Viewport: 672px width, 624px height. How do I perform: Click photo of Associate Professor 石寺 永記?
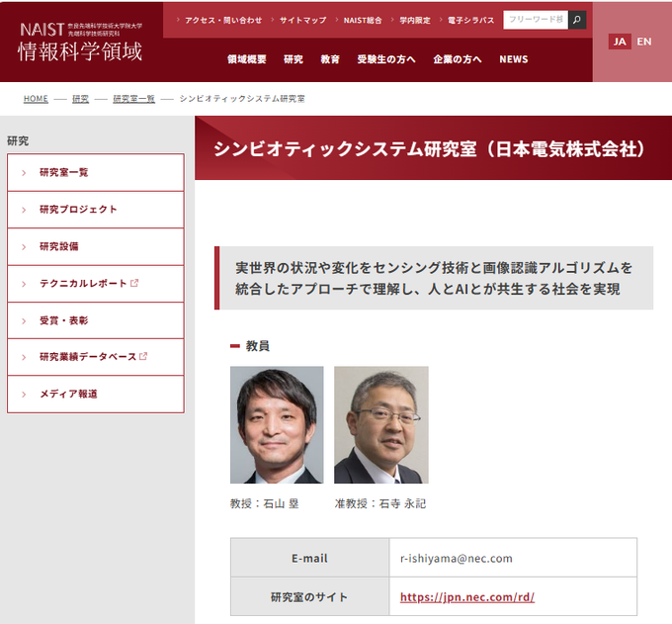click(x=381, y=424)
